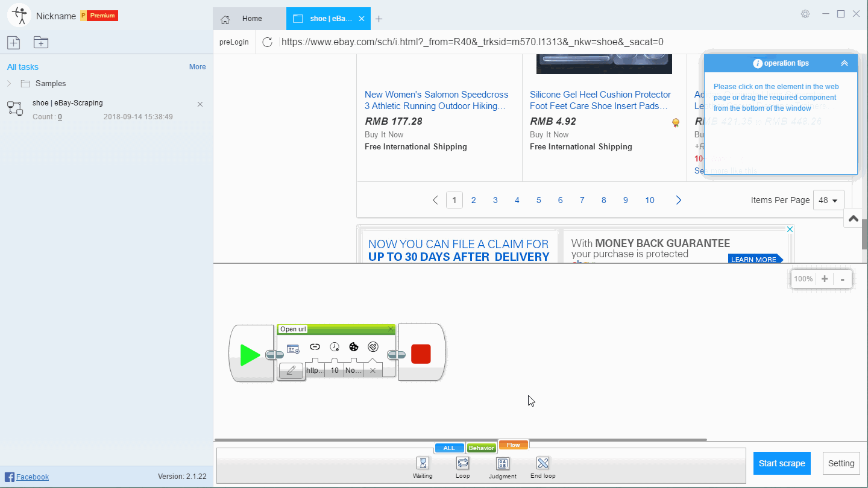
Task: Click the green start block
Action: tap(251, 354)
